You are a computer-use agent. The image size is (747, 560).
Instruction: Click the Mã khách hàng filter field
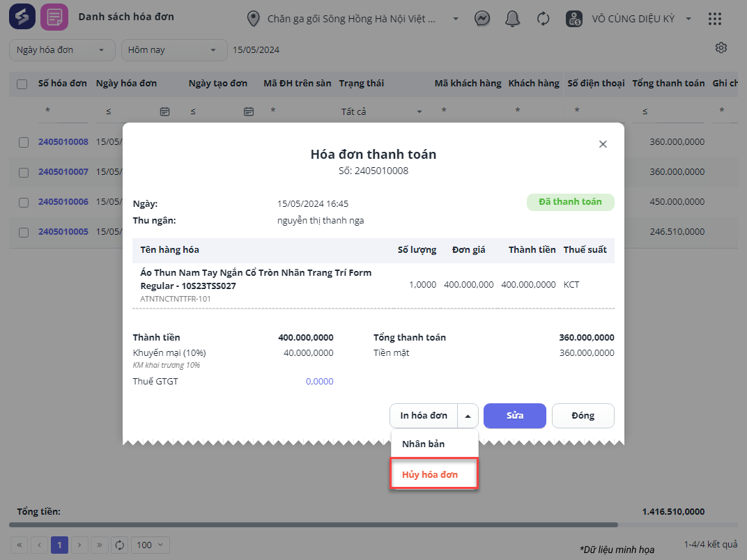468,111
